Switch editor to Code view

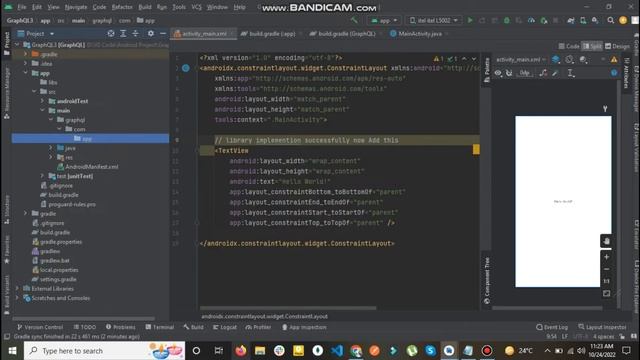[569, 46]
